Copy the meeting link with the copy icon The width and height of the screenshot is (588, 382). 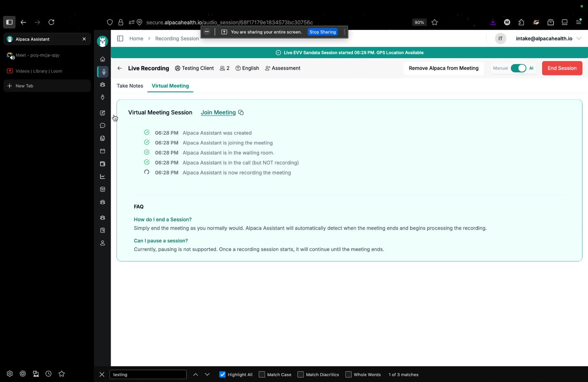coord(241,113)
